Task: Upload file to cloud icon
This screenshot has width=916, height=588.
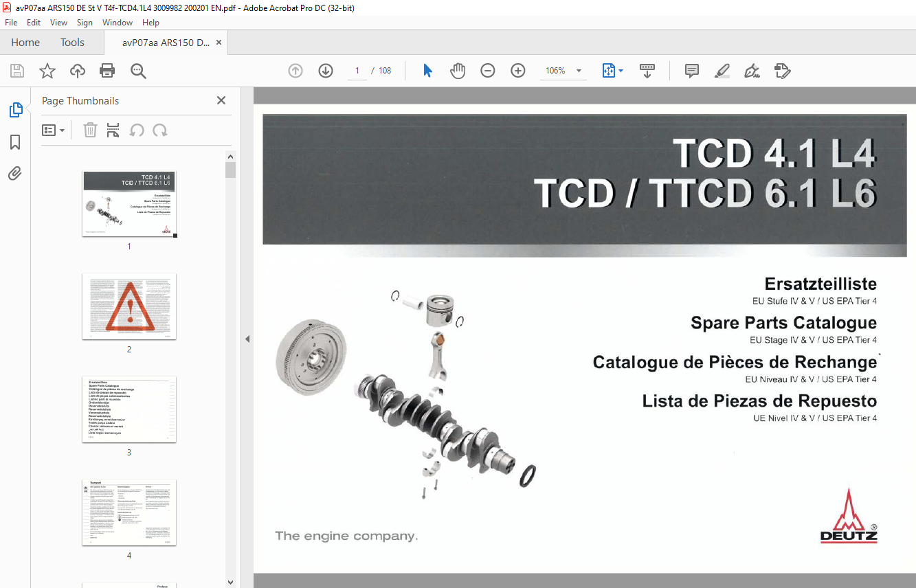Action: 78,71
